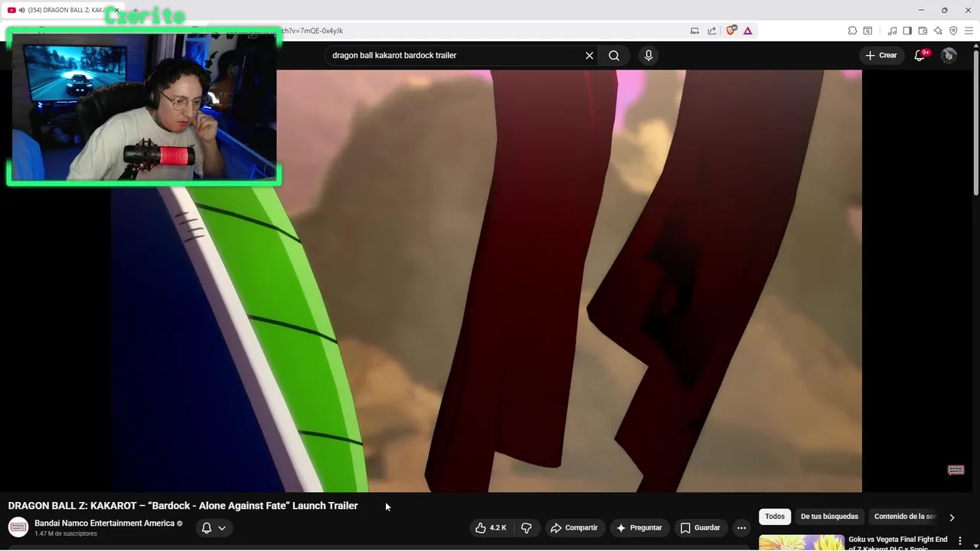Open the Leo AI sparkle icon

(x=938, y=31)
